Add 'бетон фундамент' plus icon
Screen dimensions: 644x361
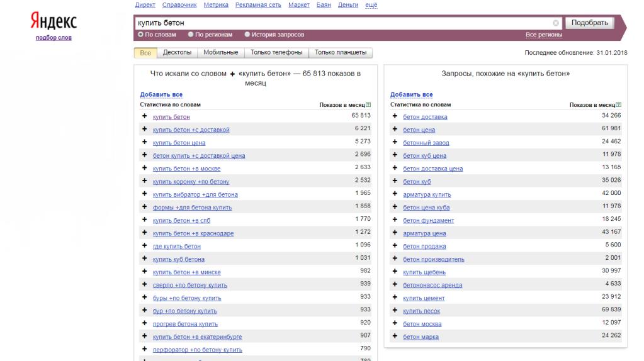pyautogui.click(x=395, y=219)
